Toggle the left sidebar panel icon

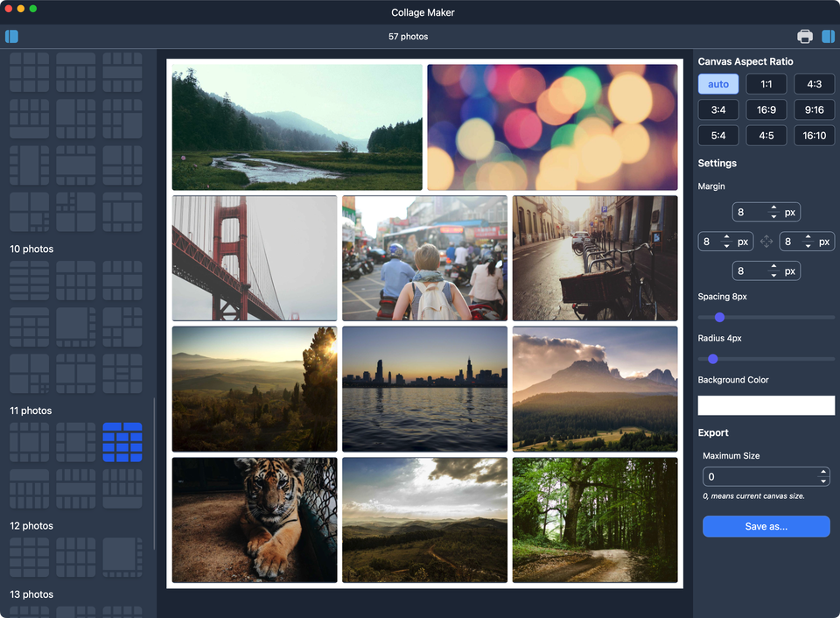click(11, 37)
